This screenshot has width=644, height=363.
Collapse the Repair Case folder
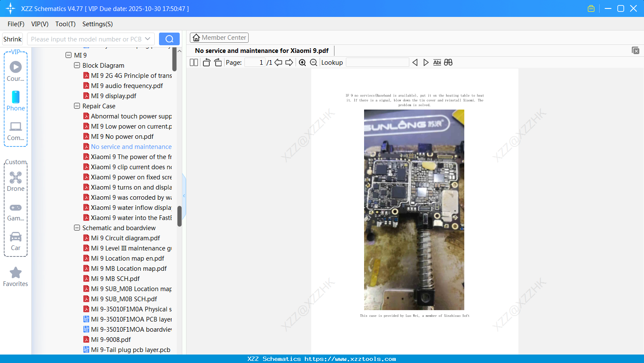pyautogui.click(x=77, y=106)
